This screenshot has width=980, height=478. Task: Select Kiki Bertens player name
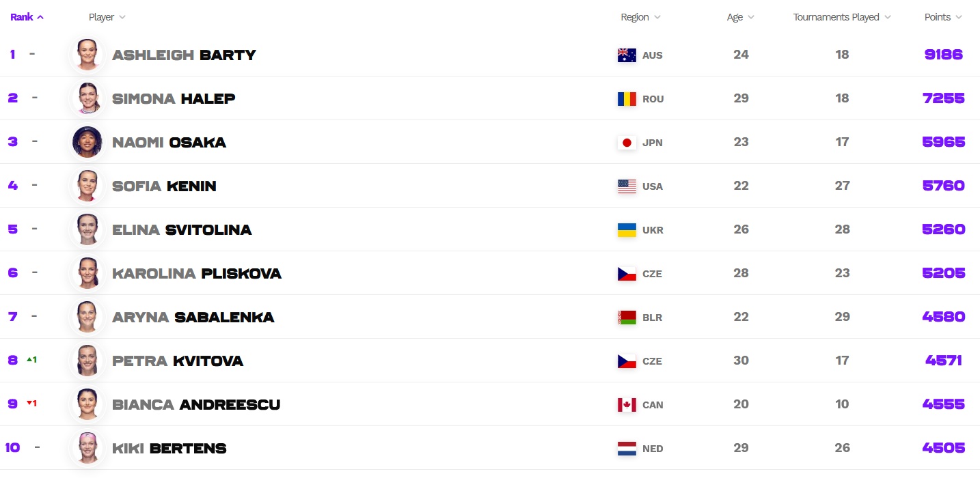pyautogui.click(x=169, y=449)
